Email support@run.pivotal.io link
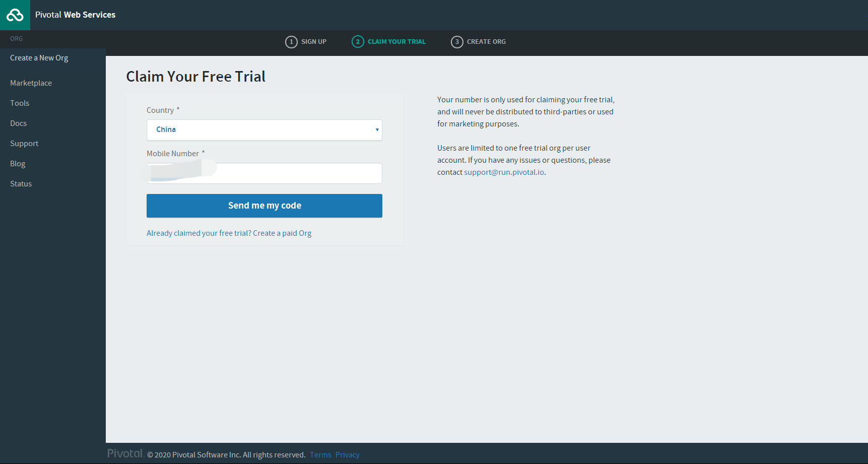The width and height of the screenshot is (868, 464). tap(504, 172)
